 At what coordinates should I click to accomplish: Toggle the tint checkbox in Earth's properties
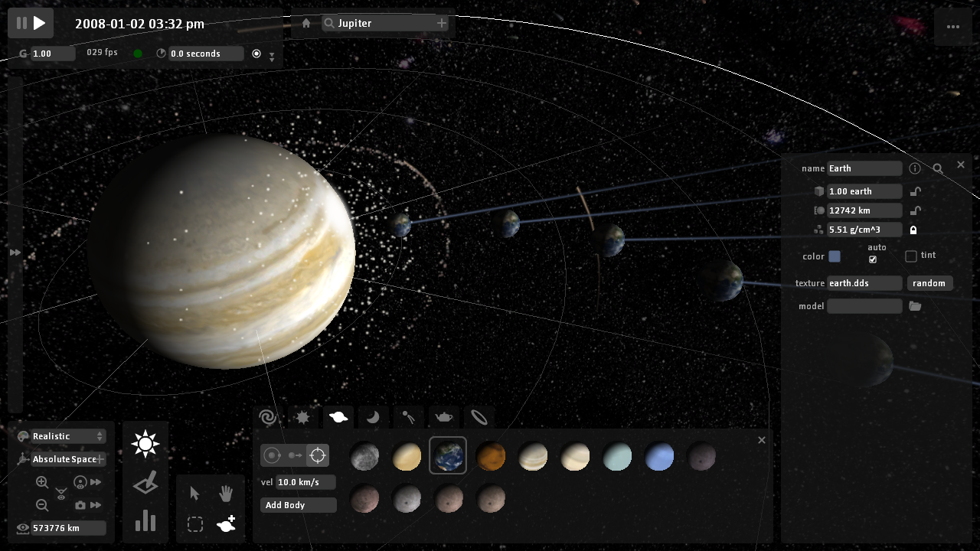[910, 256]
